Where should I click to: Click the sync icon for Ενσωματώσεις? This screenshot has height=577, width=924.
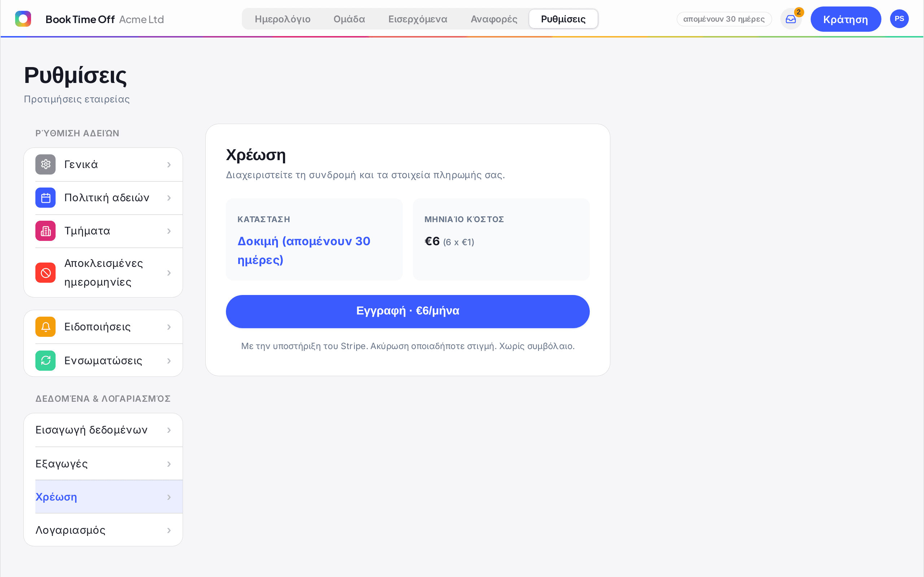coord(45,361)
